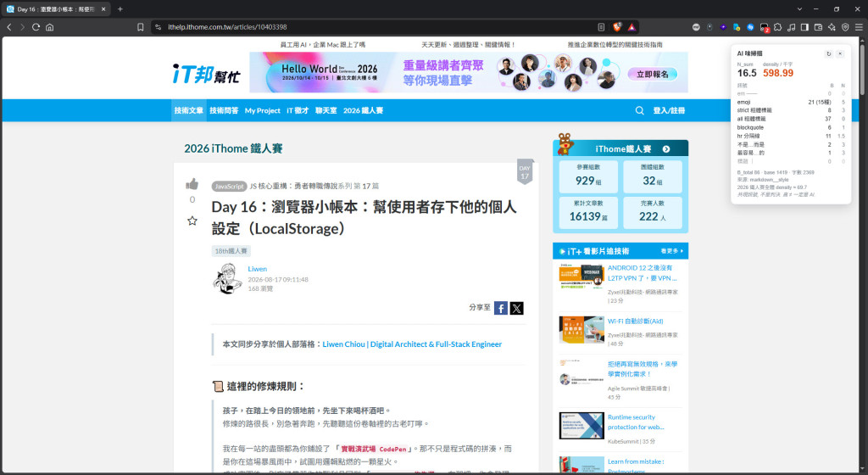Screen dimensions: 868x475
Task: Refresh the AI 味掃描 panel
Action: [829, 53]
